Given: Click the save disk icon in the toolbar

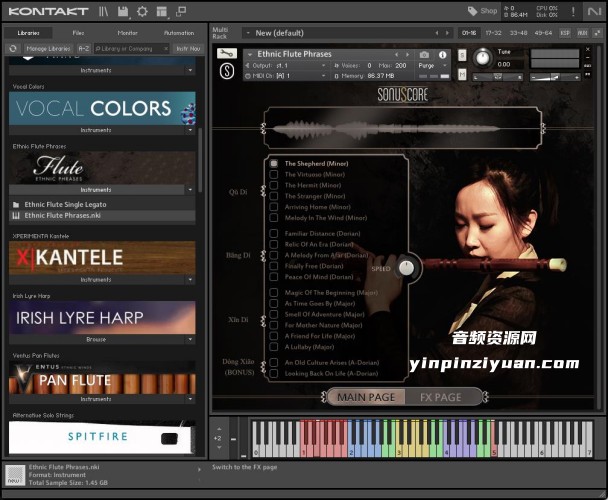Looking at the screenshot, I should 122,11.
